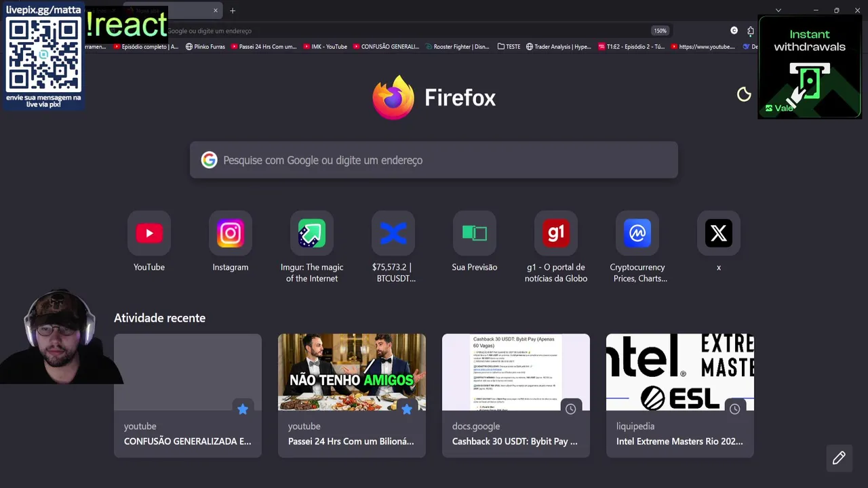Open Intel Extreme Masters ESL thumbnail
The width and height of the screenshot is (868, 488).
coord(680,372)
